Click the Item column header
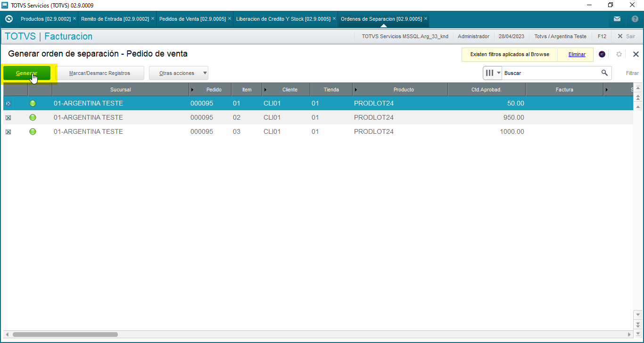The width and height of the screenshot is (644, 343). (x=247, y=90)
